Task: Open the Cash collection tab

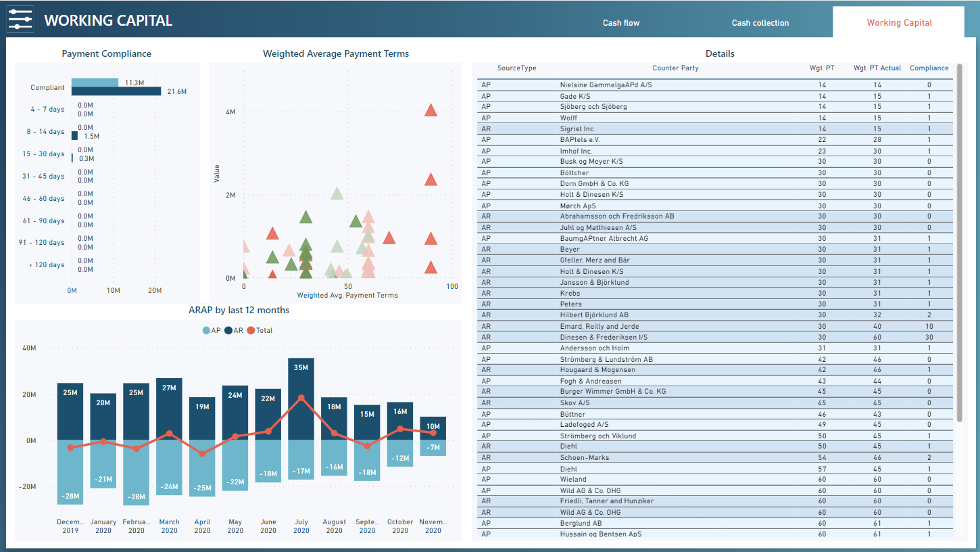Action: point(760,23)
